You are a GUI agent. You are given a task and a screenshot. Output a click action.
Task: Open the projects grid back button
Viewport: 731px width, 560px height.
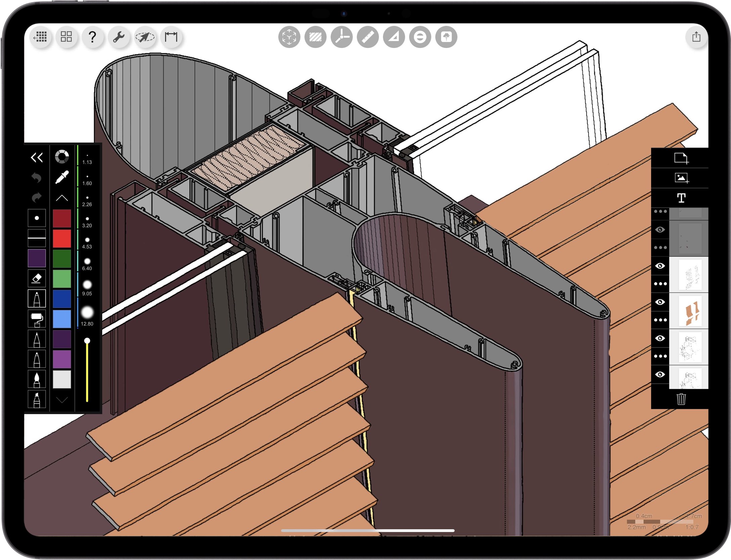click(x=41, y=37)
